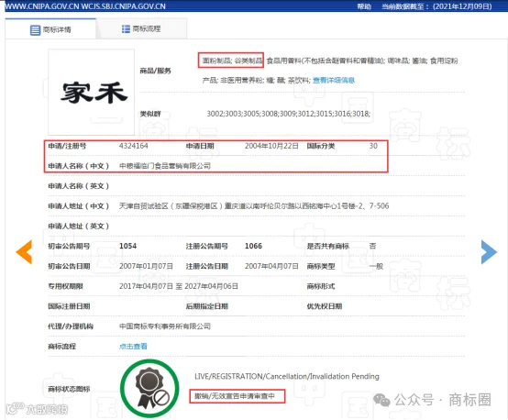
Task: Select the goods text 面粉制品; 谷类制品
Action: tap(232, 61)
